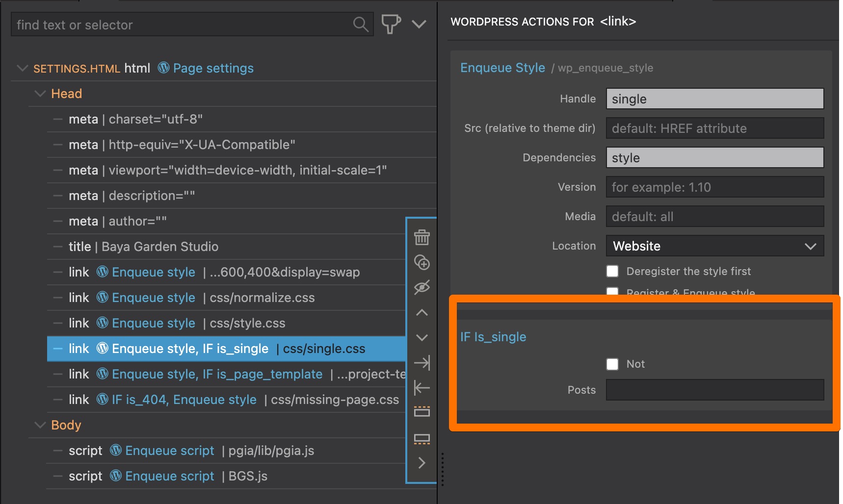
Task: Click the Posts input field
Action: coord(715,390)
